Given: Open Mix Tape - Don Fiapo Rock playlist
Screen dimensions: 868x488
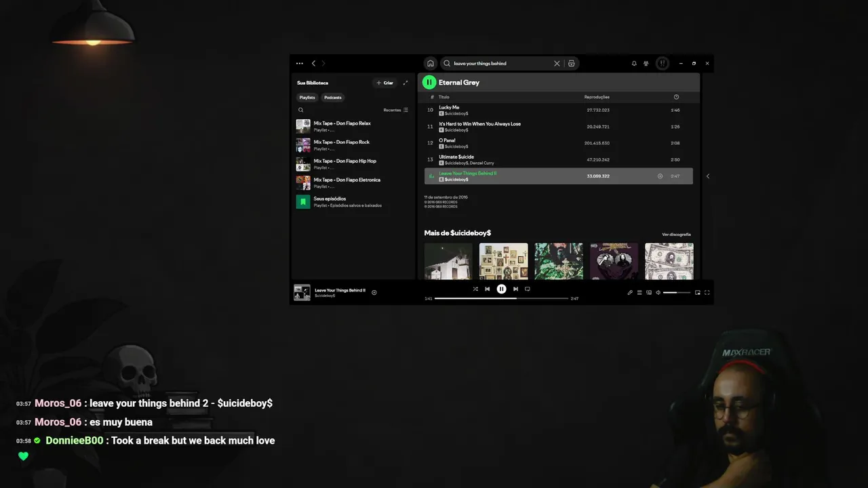Looking at the screenshot, I should pos(353,145).
